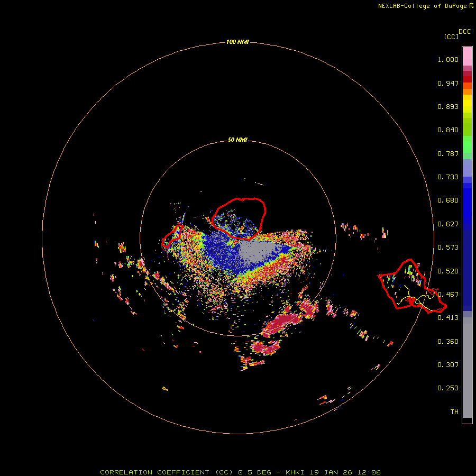
Task: Click the 0.893 legend value
Action: click(448, 106)
